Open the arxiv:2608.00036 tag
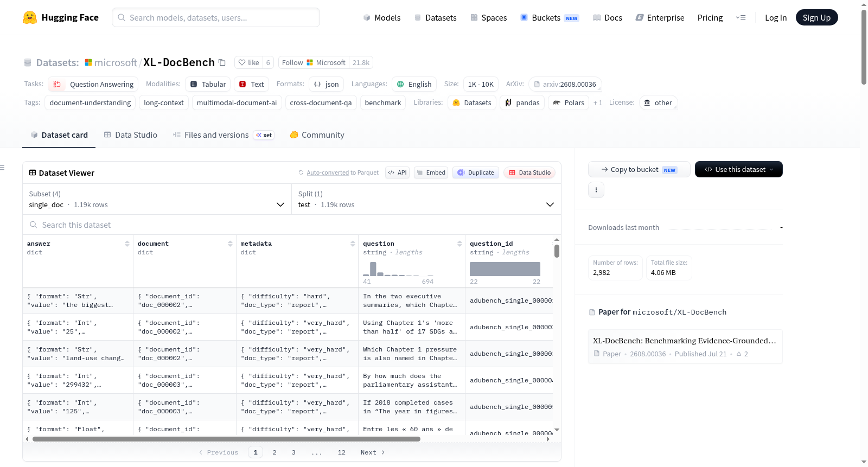 coord(565,84)
